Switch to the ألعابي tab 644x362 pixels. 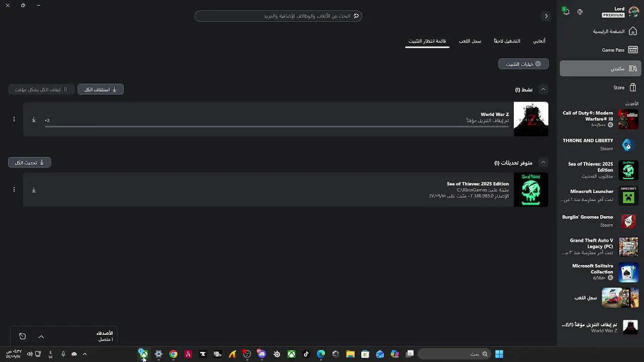539,41
